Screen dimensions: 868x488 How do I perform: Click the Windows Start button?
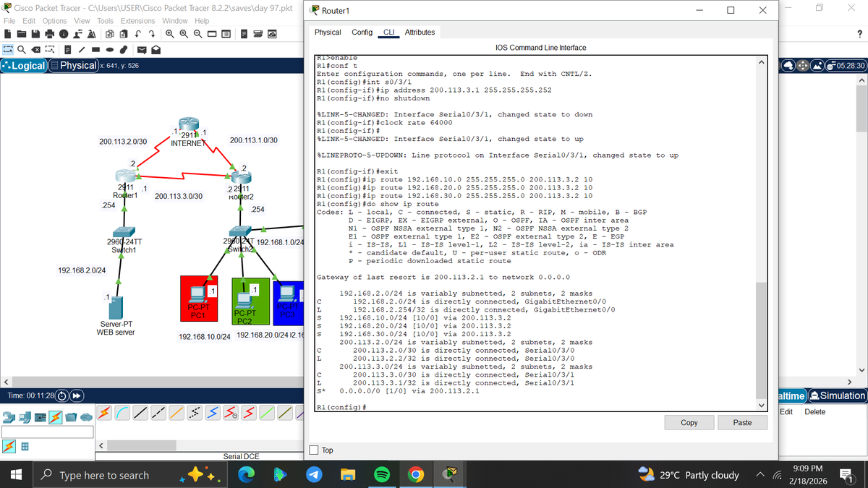[17, 475]
